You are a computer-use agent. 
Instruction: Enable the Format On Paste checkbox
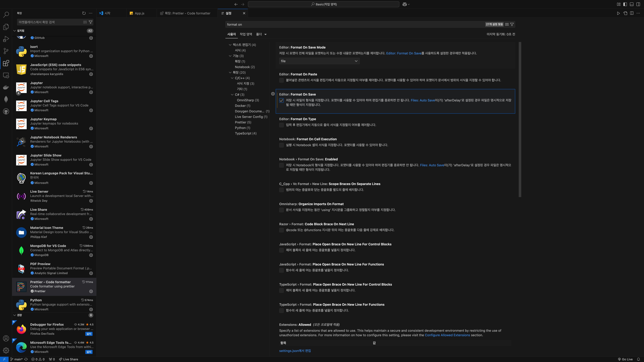[x=281, y=80]
